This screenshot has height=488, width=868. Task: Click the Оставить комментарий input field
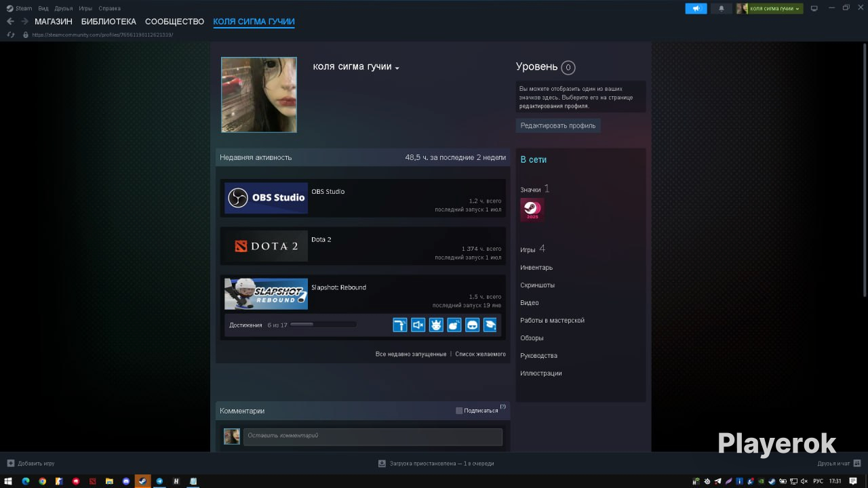(373, 436)
